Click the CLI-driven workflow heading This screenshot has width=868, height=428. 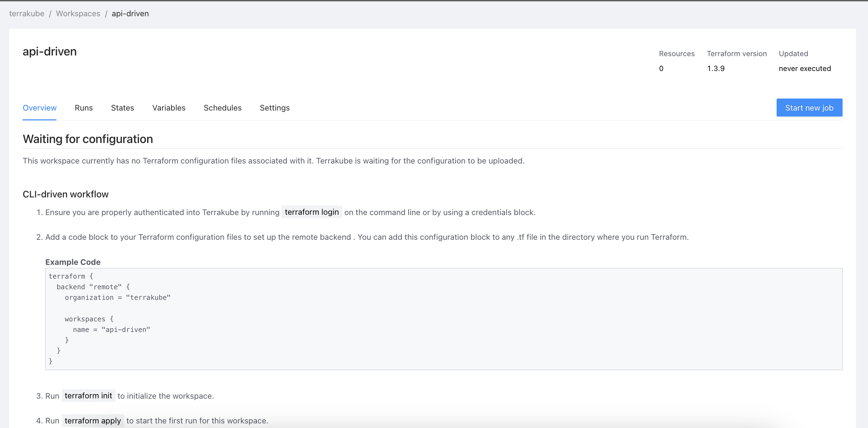coord(66,194)
